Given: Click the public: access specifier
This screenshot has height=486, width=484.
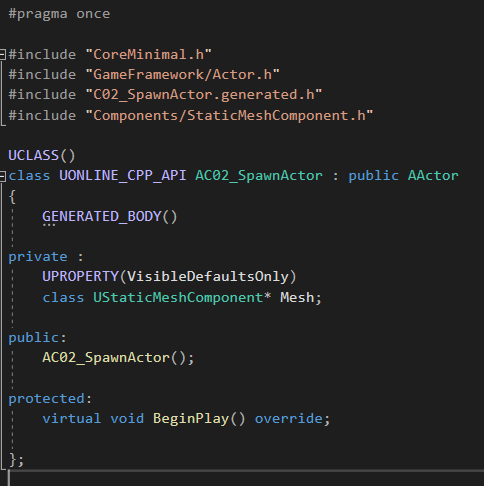Looking at the screenshot, I should [37, 338].
